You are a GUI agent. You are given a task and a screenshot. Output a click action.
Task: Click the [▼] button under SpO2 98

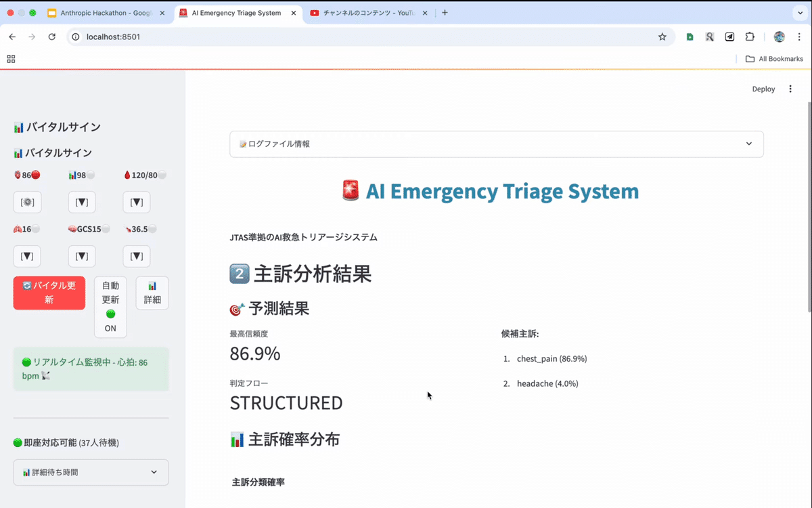tap(82, 203)
